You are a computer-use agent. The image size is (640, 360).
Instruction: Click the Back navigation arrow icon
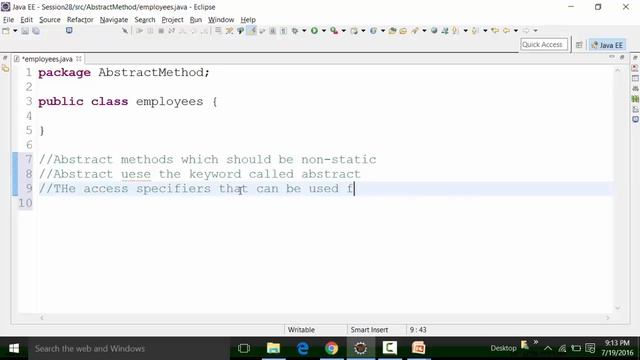tap(506, 31)
